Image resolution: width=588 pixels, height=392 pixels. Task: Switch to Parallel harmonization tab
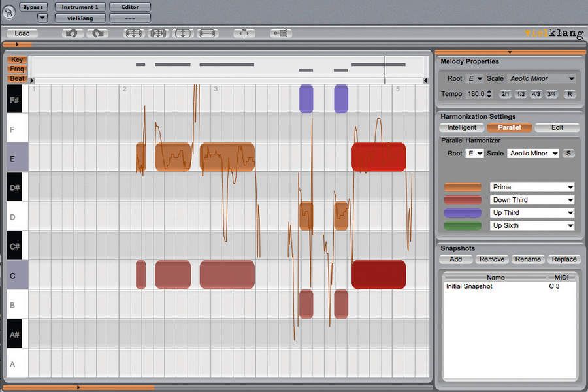pos(509,127)
